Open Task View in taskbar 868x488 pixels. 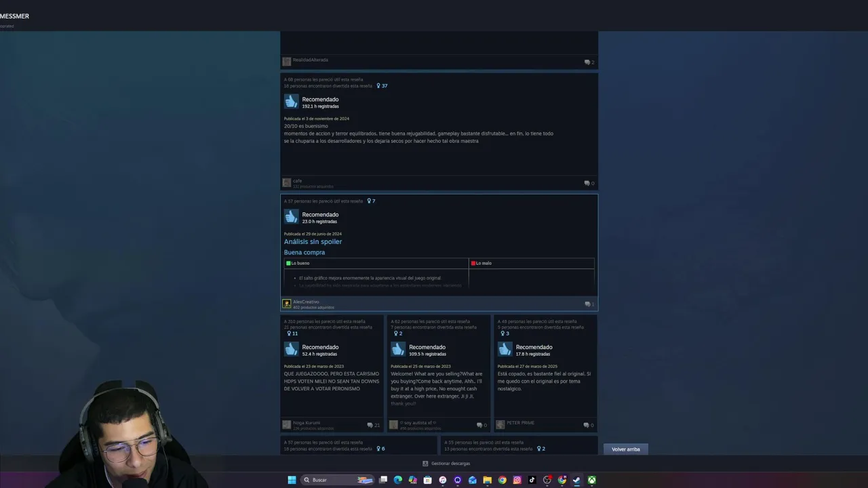(383, 480)
